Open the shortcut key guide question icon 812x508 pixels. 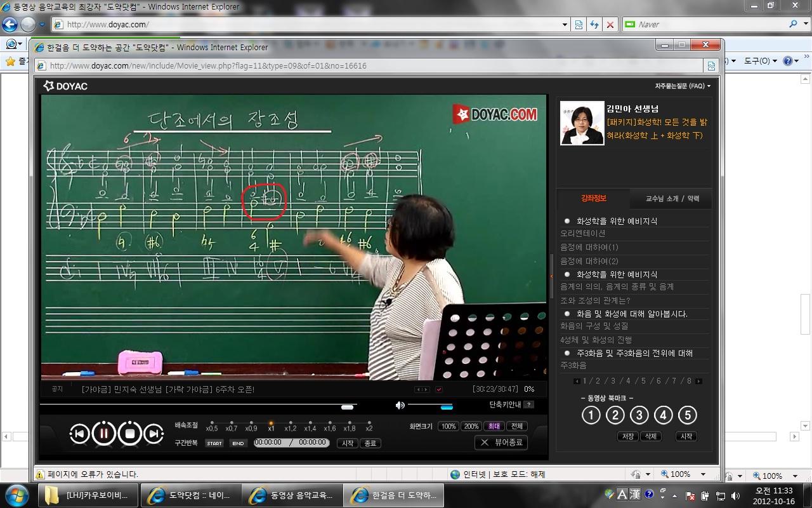pyautogui.click(x=528, y=404)
